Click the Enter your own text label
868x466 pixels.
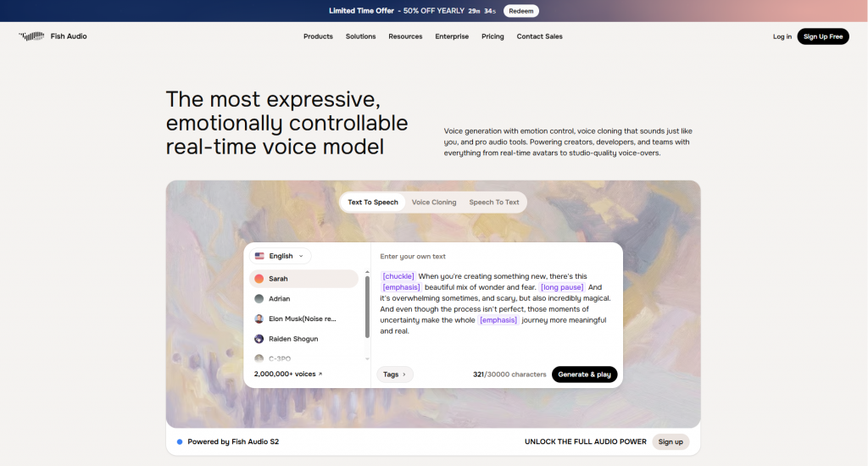(x=413, y=256)
